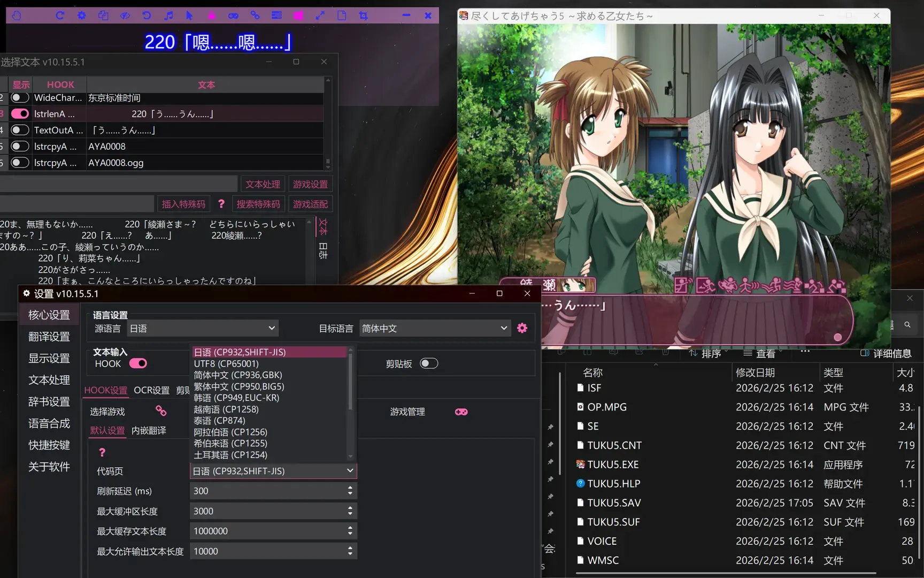Viewport: 924px width, 578px height.
Task: Click the search icon in File Explorer
Action: tap(907, 324)
